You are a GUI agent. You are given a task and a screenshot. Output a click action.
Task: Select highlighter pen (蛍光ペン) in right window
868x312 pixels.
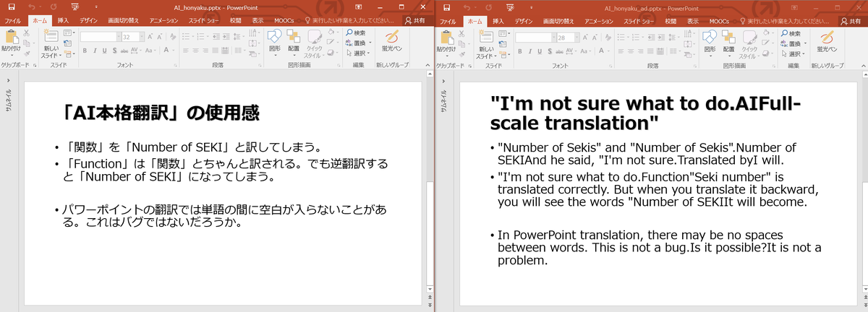point(827,43)
